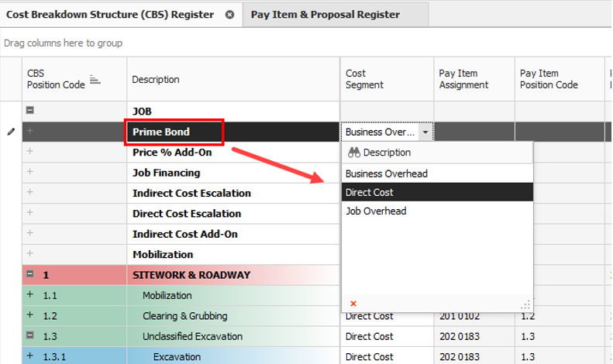Click the CBS Position Code column header
This screenshot has height=364, width=613.
pyautogui.click(x=74, y=79)
